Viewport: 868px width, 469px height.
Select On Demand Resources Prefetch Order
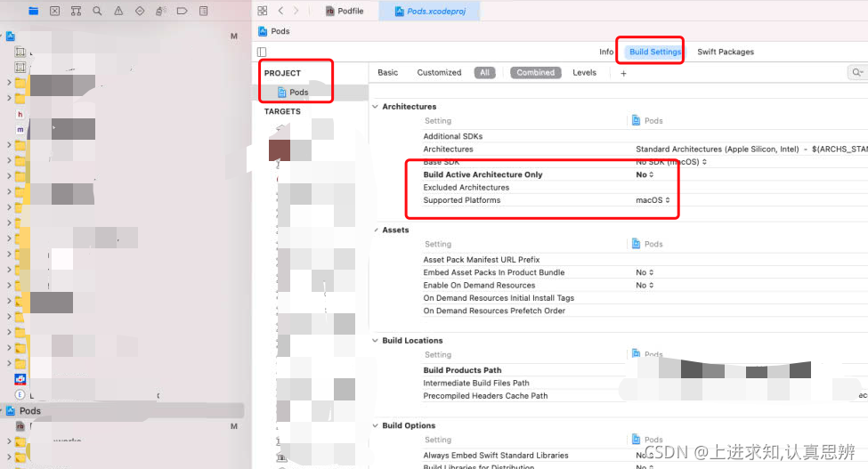(x=494, y=311)
